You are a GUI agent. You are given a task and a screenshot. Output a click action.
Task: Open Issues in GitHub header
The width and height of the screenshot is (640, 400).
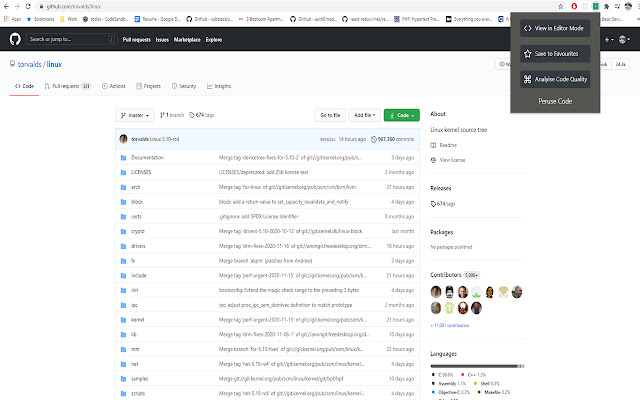pos(162,40)
